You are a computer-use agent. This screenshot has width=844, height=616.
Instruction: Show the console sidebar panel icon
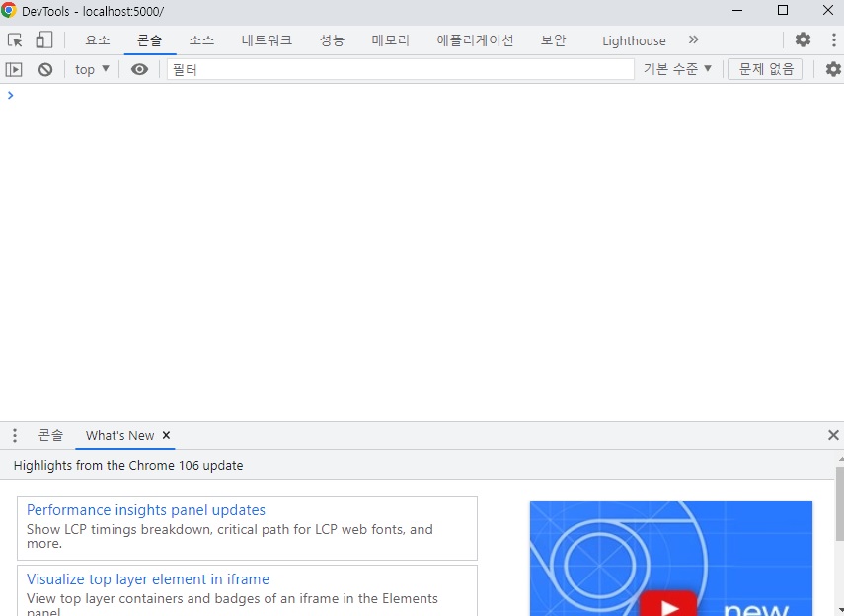pos(14,69)
